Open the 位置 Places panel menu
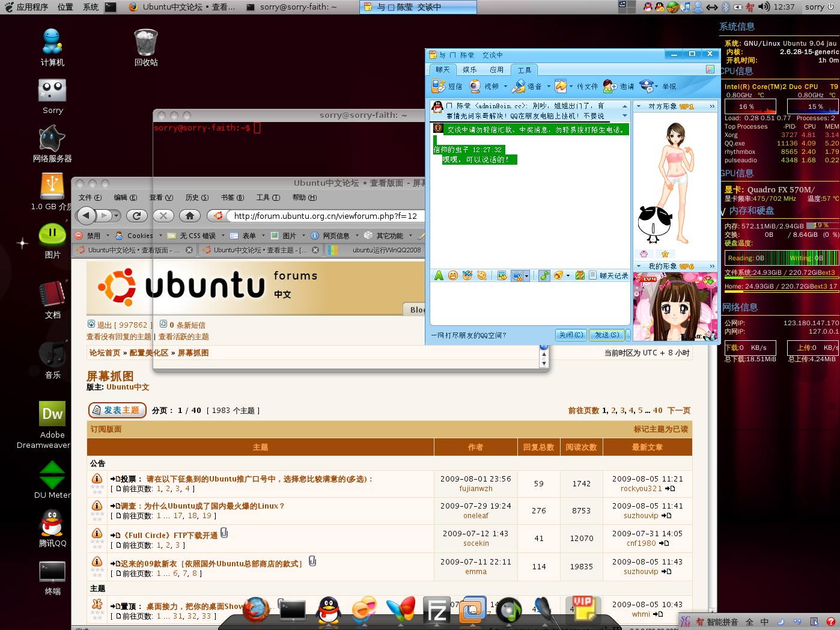The width and height of the screenshot is (840, 630). [65, 7]
